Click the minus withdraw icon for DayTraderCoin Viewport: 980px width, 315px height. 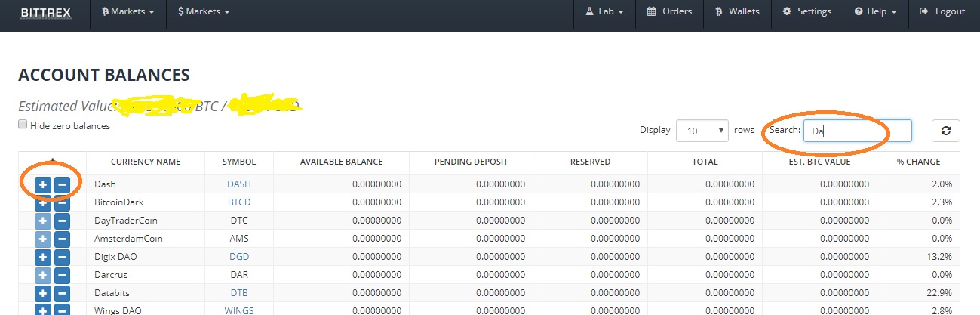tap(62, 220)
